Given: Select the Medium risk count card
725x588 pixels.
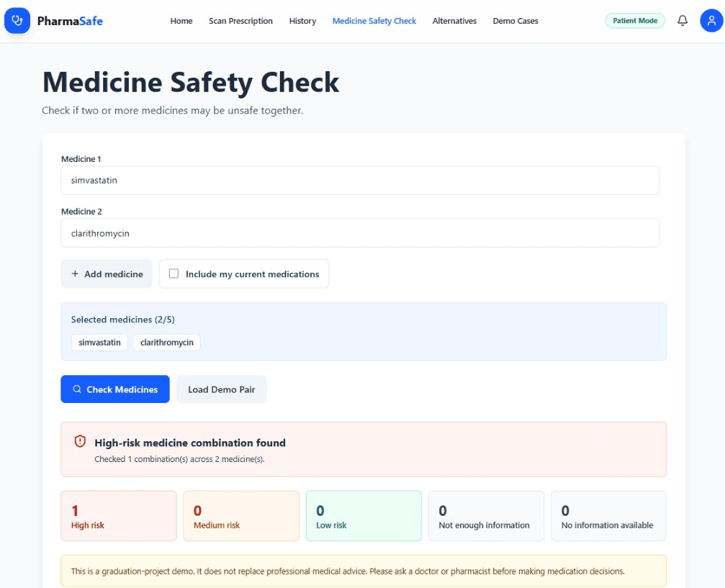Looking at the screenshot, I should [x=241, y=516].
